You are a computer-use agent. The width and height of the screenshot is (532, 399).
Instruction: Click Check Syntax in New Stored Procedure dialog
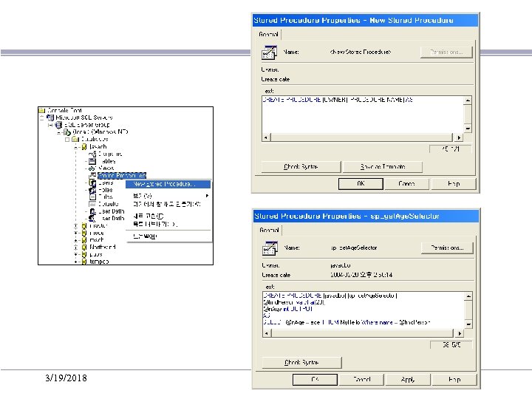click(301, 166)
